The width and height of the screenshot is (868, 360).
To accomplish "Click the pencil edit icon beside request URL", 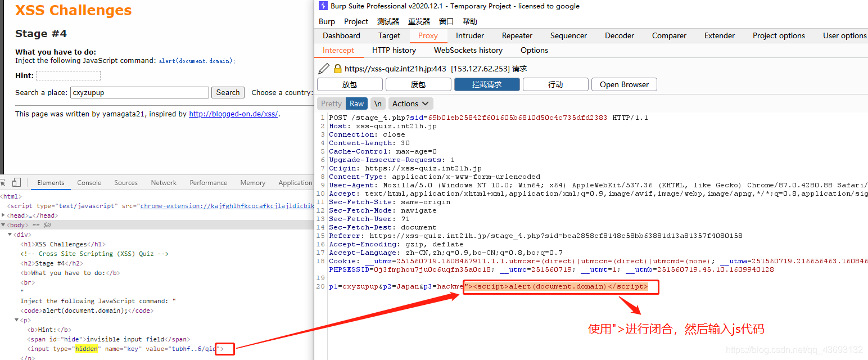I will click(324, 69).
